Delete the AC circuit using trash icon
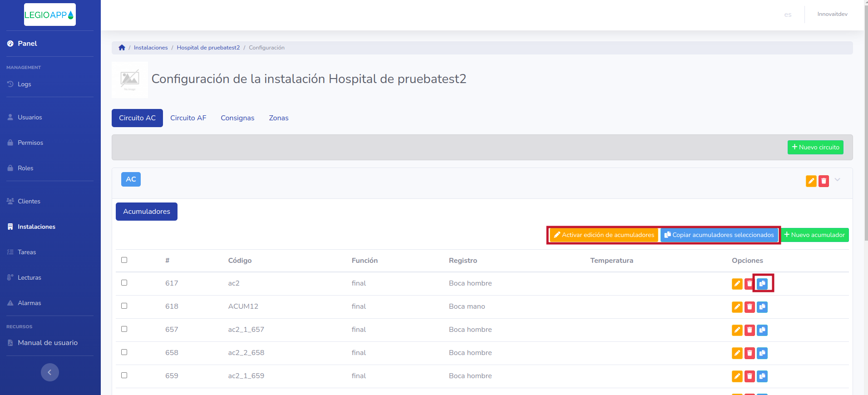Screen dimensions: 868x395 click(824, 181)
